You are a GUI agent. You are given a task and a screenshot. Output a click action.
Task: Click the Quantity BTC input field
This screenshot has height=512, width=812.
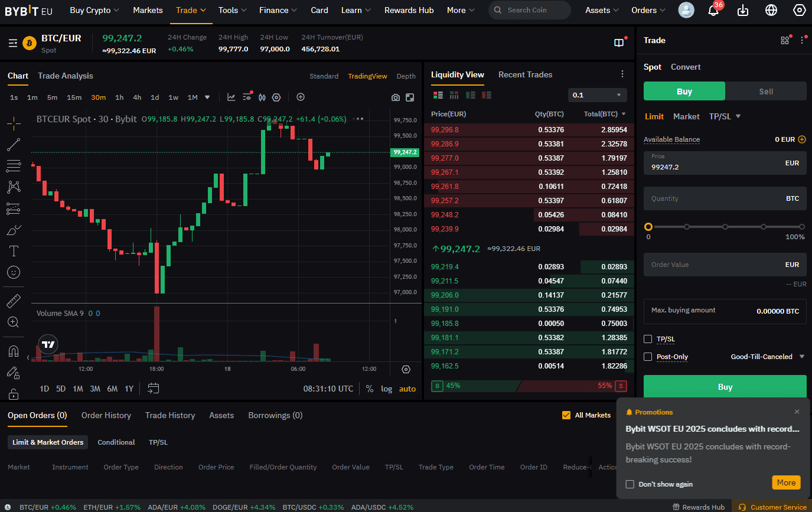tap(715, 199)
